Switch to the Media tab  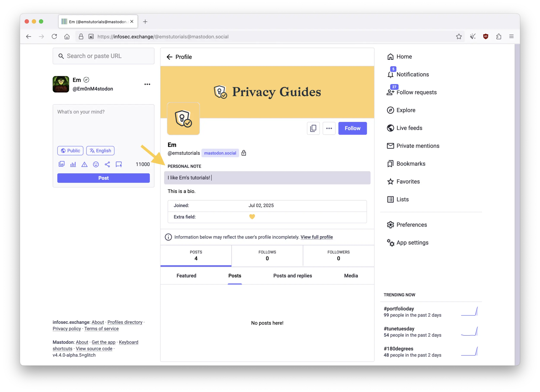coord(351,276)
